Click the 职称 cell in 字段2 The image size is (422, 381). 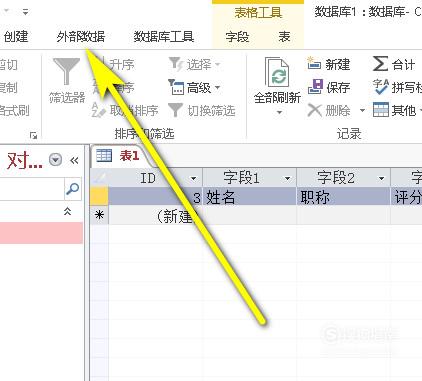pos(343,197)
